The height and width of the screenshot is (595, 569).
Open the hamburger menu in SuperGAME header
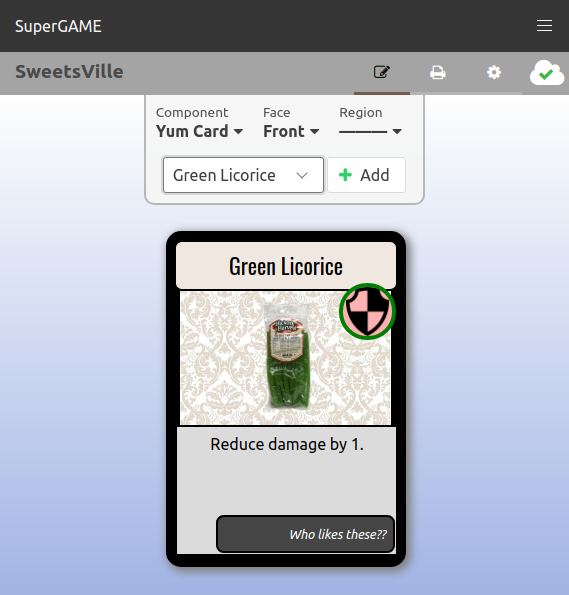[544, 26]
